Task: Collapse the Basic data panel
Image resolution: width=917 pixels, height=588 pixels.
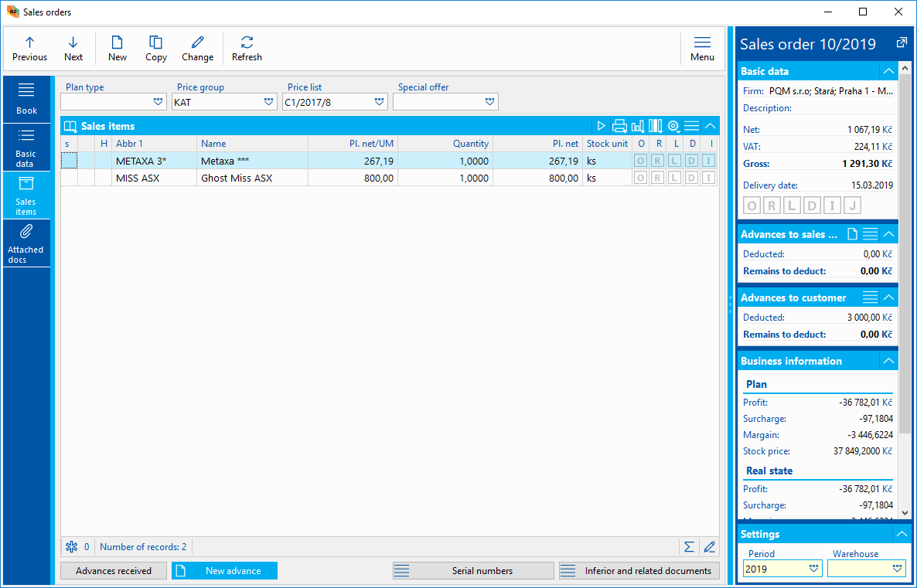Action: (x=889, y=71)
